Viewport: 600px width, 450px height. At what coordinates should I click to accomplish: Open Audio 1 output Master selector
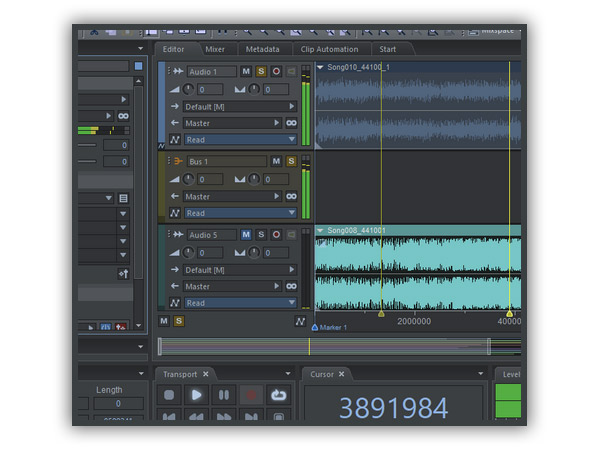pyautogui.click(x=232, y=123)
